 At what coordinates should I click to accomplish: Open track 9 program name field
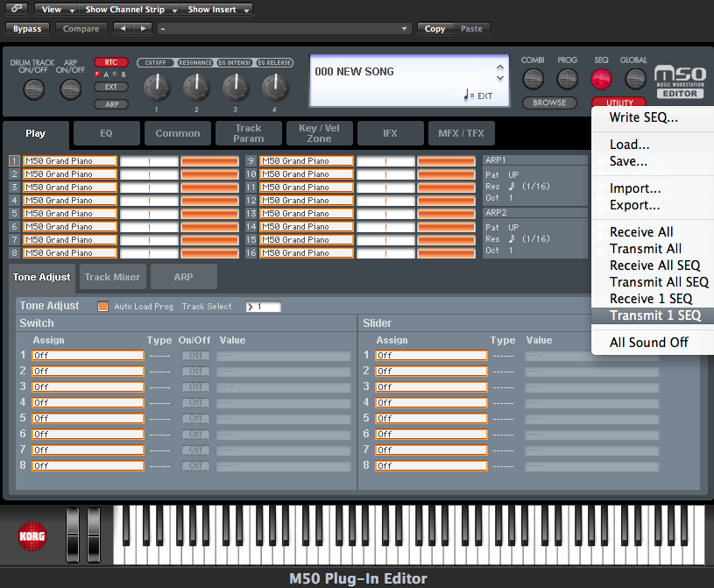[307, 160]
